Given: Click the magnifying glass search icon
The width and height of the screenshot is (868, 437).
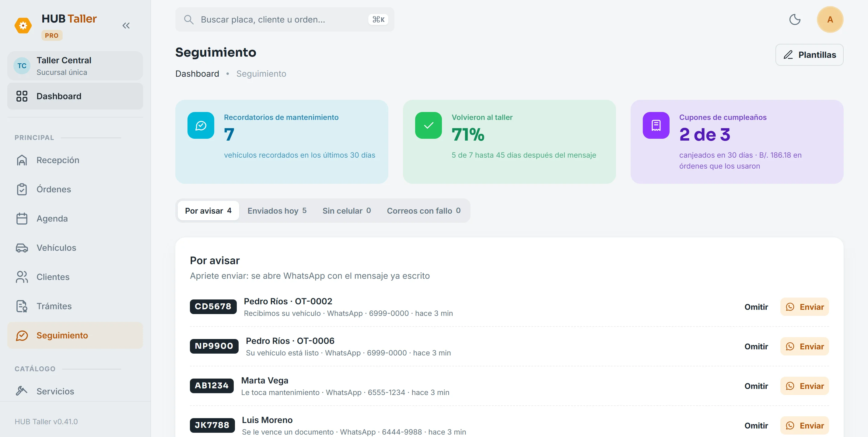Looking at the screenshot, I should (189, 19).
